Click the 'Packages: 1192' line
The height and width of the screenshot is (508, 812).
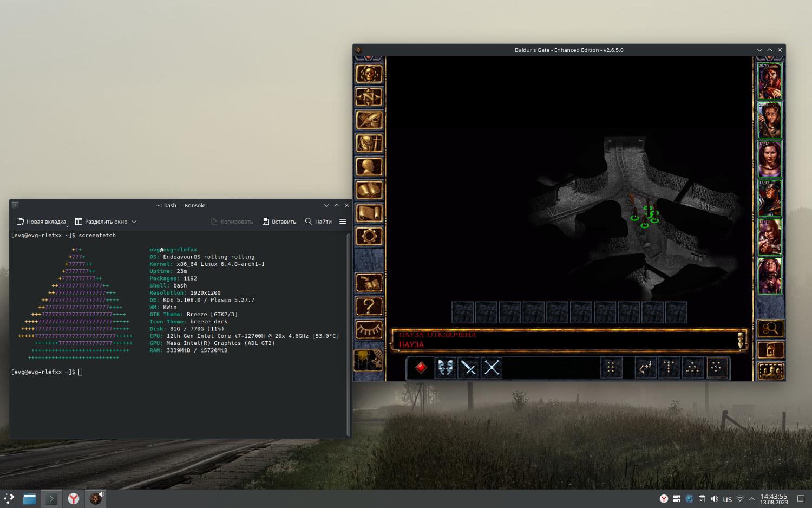173,278
